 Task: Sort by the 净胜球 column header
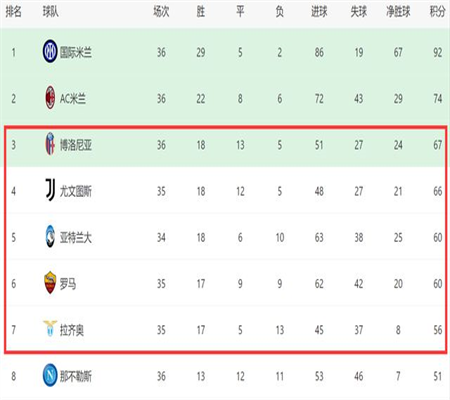(x=398, y=12)
